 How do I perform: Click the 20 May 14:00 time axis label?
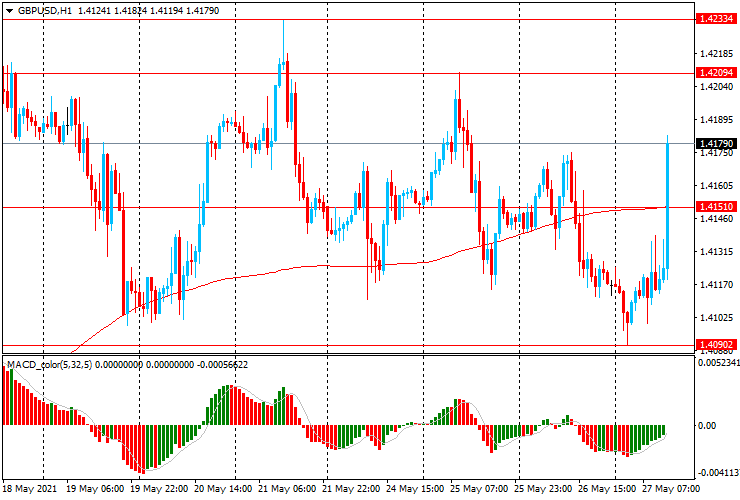coord(223,488)
